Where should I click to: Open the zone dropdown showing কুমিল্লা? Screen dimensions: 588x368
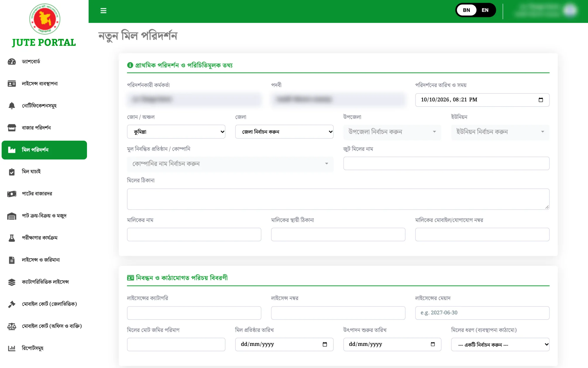coord(176,132)
